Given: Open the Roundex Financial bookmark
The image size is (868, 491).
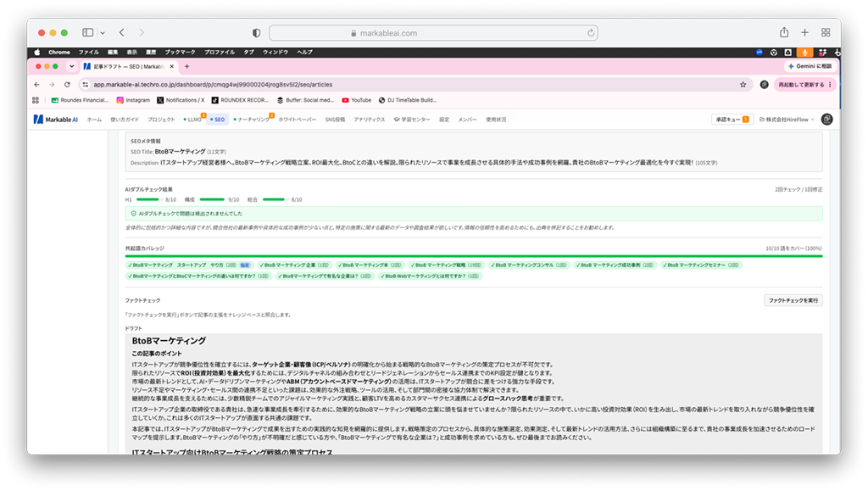Looking at the screenshot, I should [x=80, y=100].
